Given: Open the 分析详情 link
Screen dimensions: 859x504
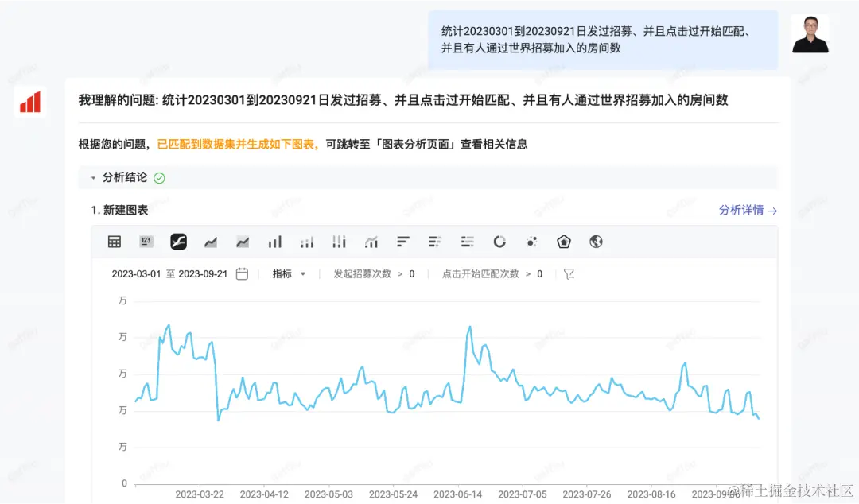Looking at the screenshot, I should (x=748, y=211).
